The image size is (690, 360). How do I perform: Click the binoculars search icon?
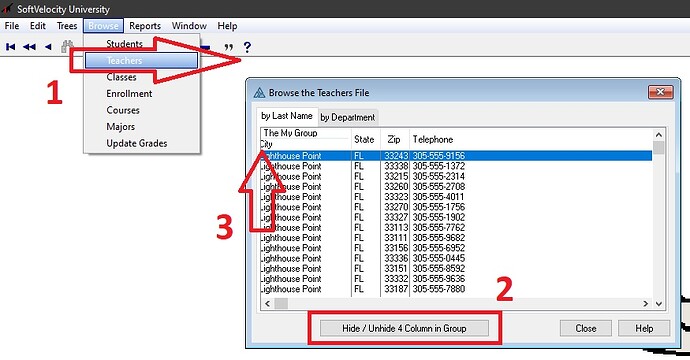[67, 46]
